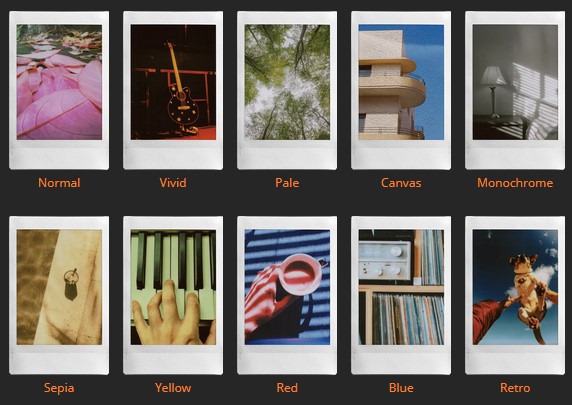The width and height of the screenshot is (572, 405).
Task: Click the Monochrome label
Action: (515, 183)
